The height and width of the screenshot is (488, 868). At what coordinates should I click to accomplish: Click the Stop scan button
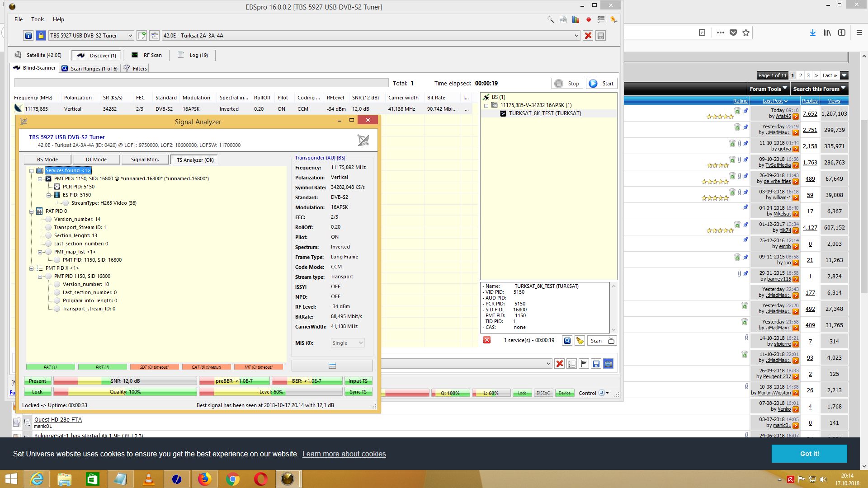coord(567,84)
